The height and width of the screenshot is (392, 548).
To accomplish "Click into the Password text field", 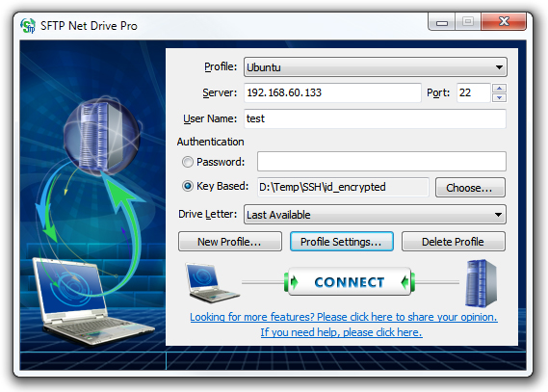I will tap(381, 162).
